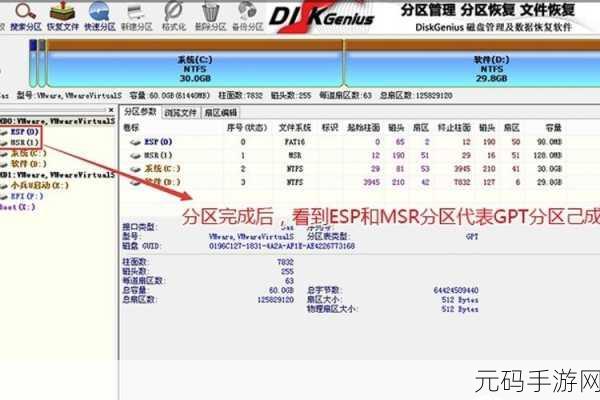Click the FAT16 file system cell
The image size is (600, 400).
click(x=295, y=142)
